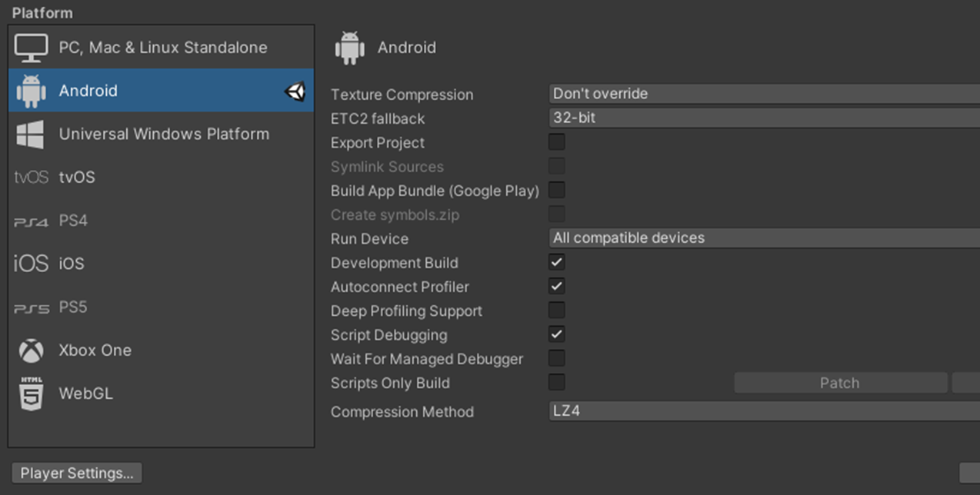Open Player Settings

tap(76, 473)
